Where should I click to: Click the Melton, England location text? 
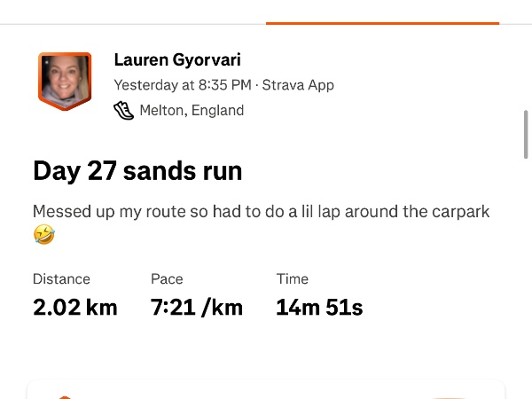click(192, 111)
